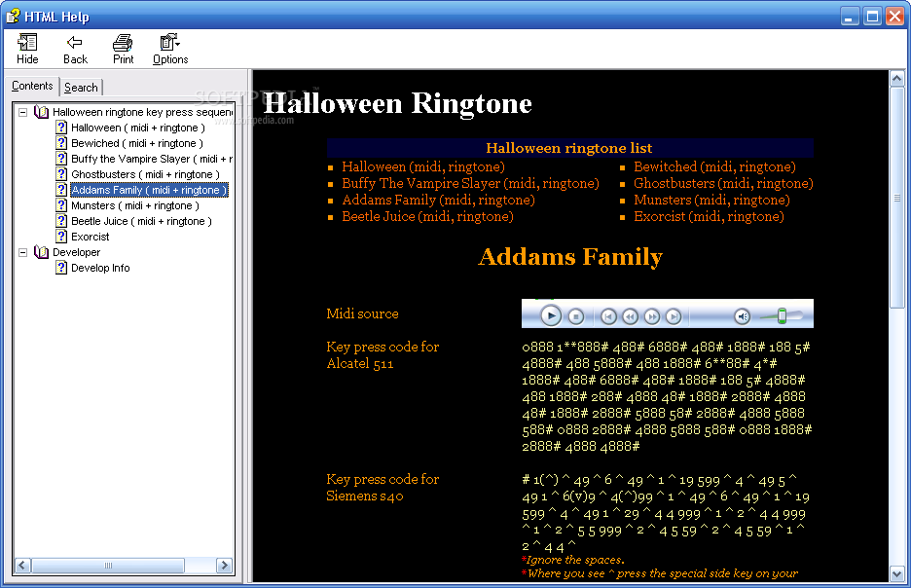Open the Buffy the Vampire Slayer topic
The image size is (911, 588).
point(151,159)
